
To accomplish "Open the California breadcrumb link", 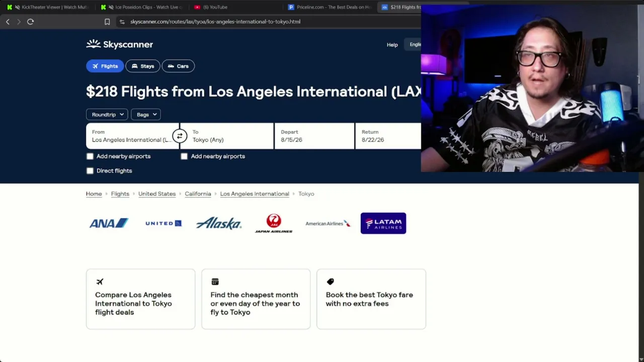I will [x=198, y=194].
